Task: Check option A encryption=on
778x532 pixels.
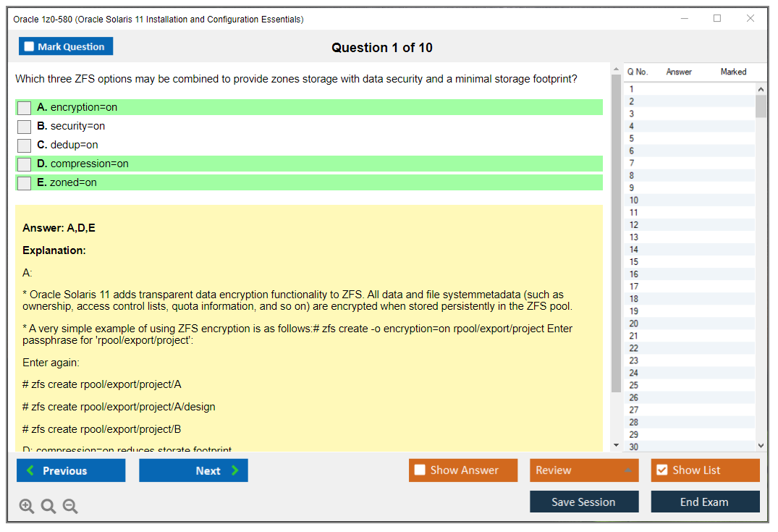Action: point(25,108)
